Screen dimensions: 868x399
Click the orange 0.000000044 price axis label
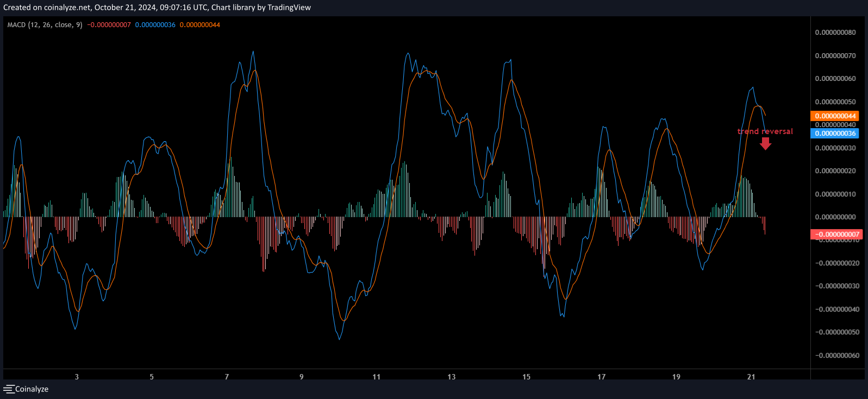coord(835,116)
